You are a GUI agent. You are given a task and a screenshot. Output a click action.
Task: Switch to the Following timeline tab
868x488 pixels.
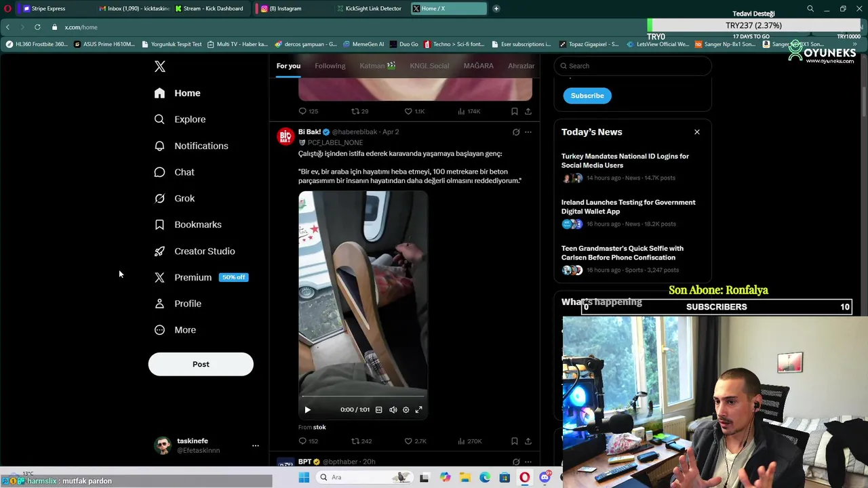[330, 66]
